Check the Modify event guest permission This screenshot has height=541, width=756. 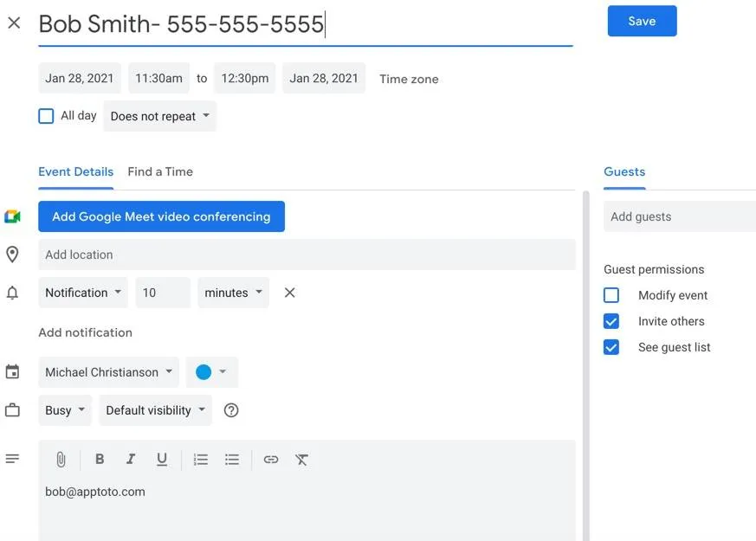(x=611, y=294)
